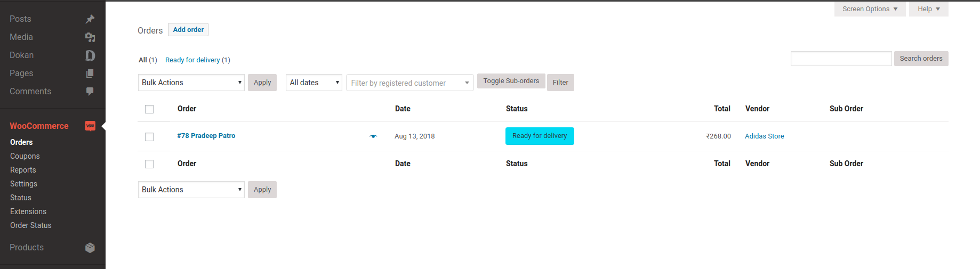This screenshot has height=269, width=980.
Task: Click the Add order button
Action: tap(188, 30)
